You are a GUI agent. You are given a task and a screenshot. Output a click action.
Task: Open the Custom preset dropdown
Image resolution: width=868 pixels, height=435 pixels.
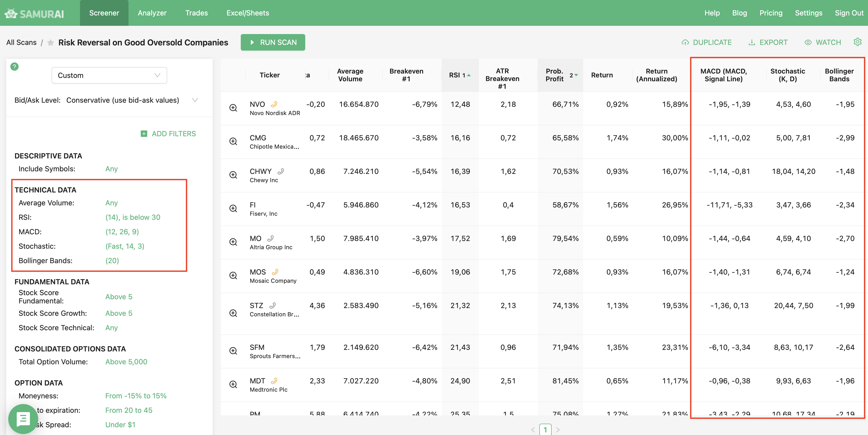109,76
